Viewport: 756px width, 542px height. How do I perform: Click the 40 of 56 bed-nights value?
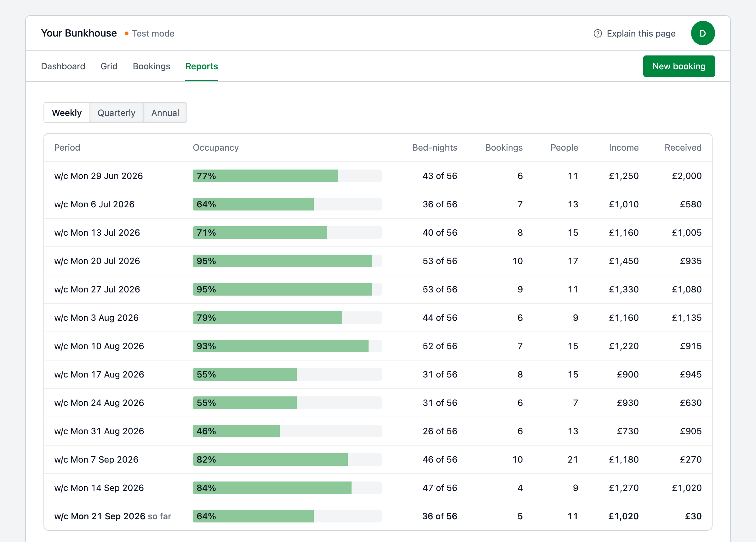[440, 233]
